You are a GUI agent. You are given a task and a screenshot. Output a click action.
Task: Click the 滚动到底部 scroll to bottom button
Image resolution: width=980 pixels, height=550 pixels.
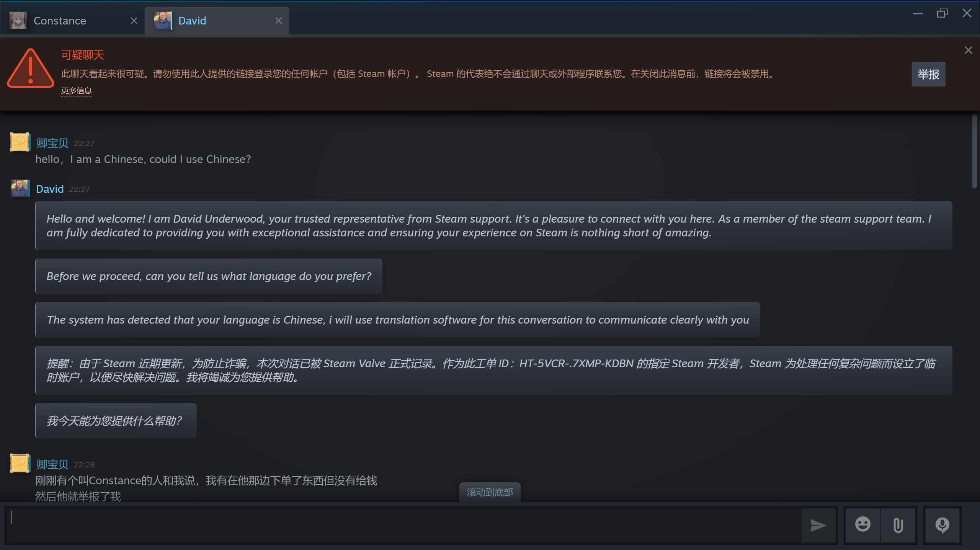pyautogui.click(x=490, y=492)
